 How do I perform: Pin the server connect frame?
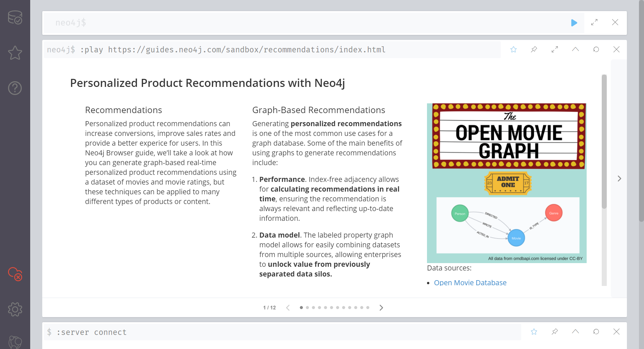555,332
